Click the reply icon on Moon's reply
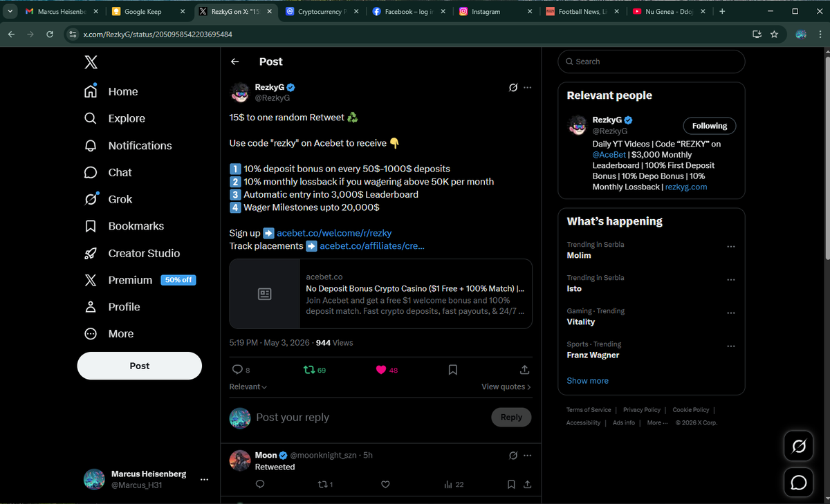Image resolution: width=830 pixels, height=504 pixels. 260,485
